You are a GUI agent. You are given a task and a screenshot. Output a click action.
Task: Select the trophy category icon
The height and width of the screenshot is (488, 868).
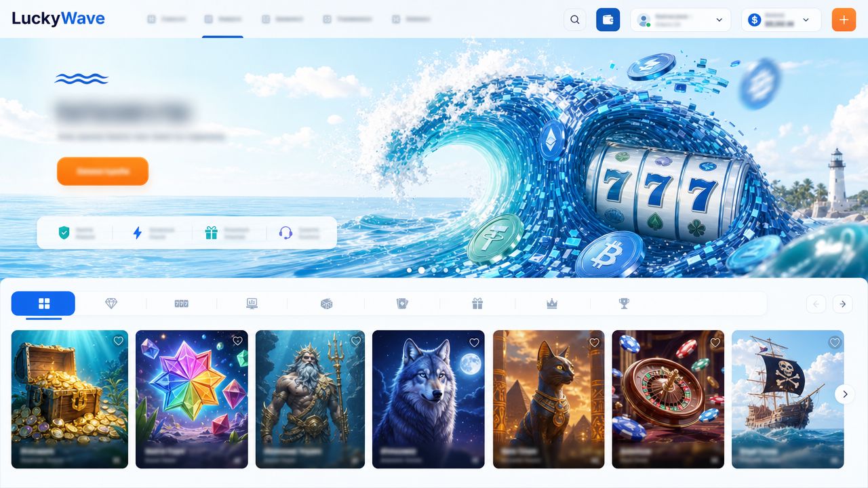[624, 304]
